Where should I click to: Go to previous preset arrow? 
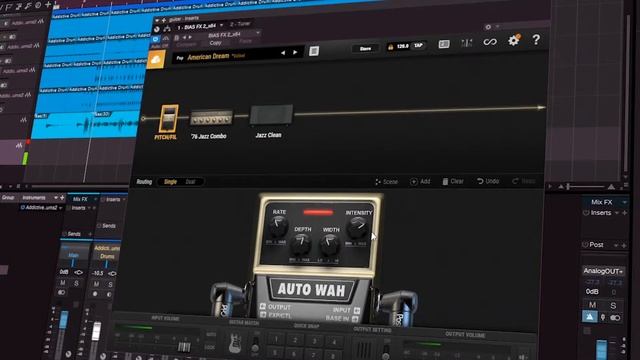[282, 53]
